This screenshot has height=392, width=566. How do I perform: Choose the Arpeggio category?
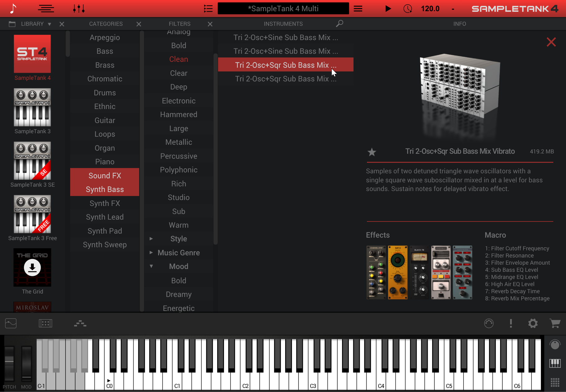tap(105, 38)
